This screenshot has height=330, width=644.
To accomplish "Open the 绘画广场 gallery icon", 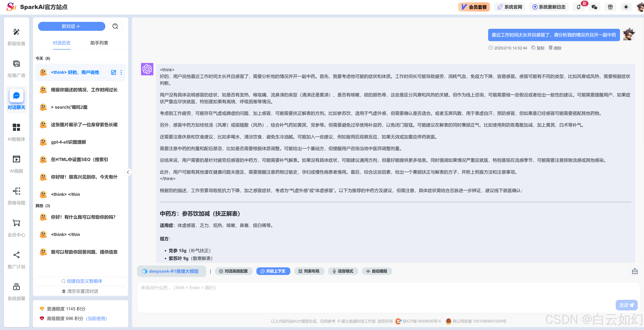I will 16,64.
